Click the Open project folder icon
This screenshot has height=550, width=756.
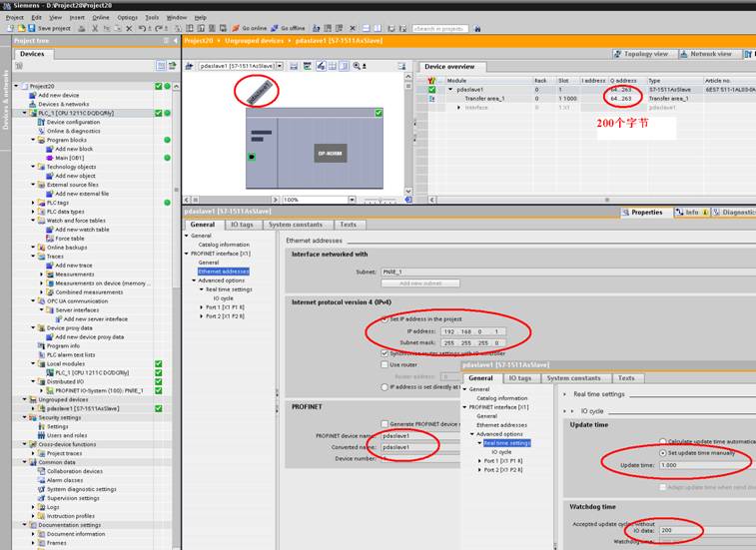21,28
